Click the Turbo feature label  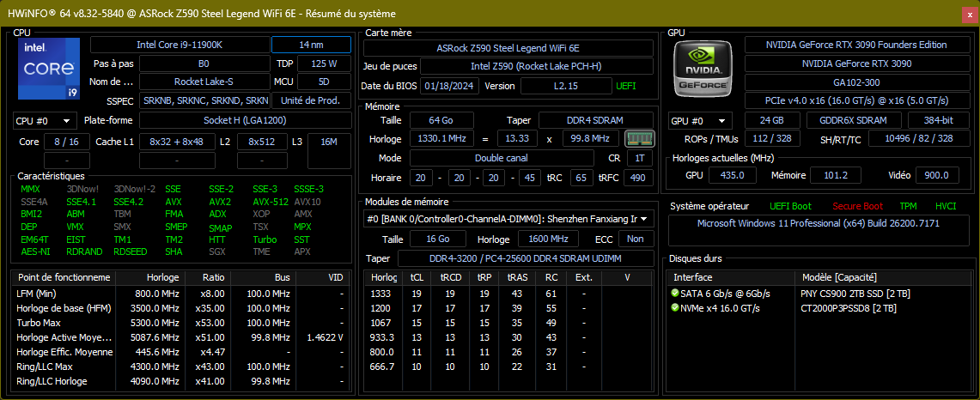pyautogui.click(x=265, y=239)
